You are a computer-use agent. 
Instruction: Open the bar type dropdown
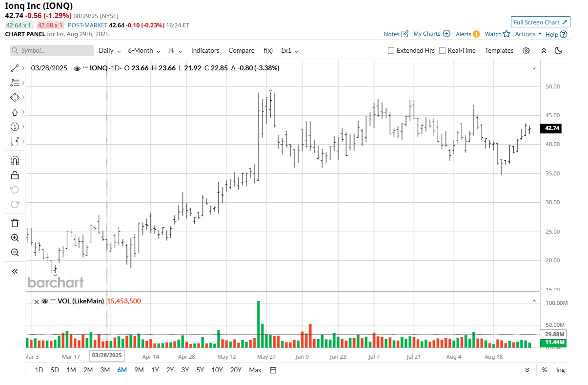click(175, 51)
